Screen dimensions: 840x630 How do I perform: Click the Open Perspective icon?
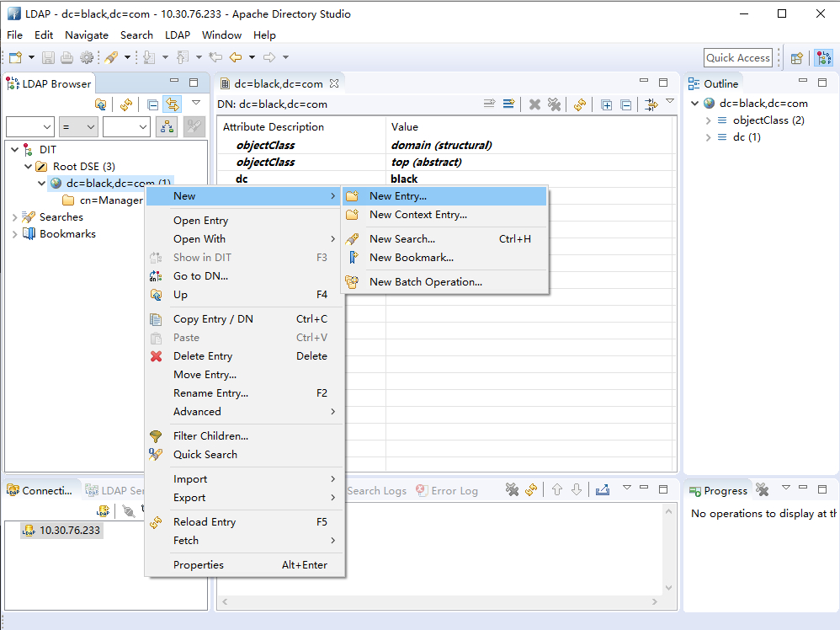point(797,58)
